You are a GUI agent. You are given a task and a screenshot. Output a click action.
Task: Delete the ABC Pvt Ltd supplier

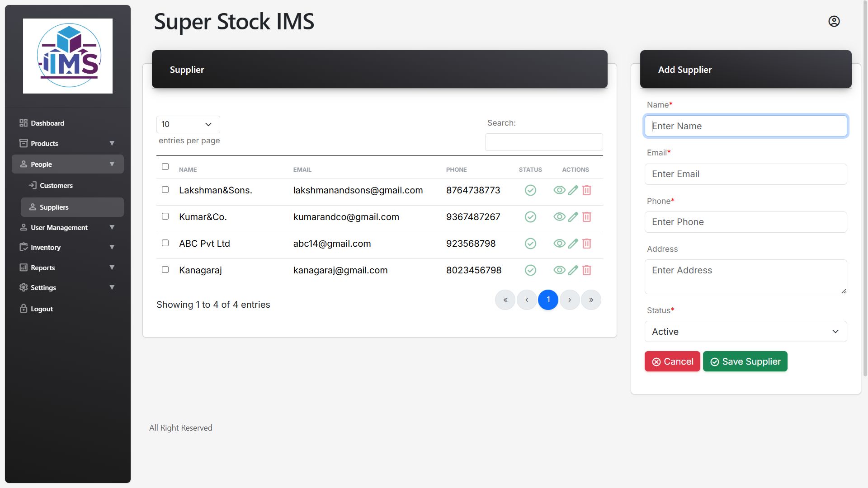click(x=587, y=244)
